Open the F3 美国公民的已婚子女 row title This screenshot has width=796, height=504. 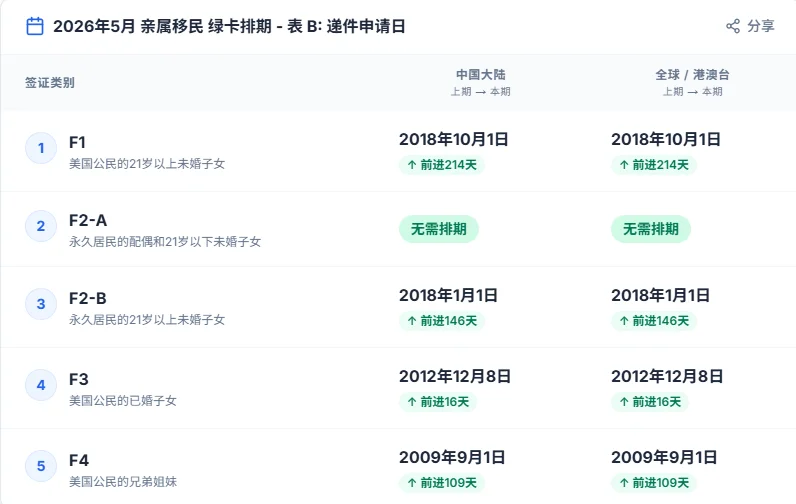point(79,379)
